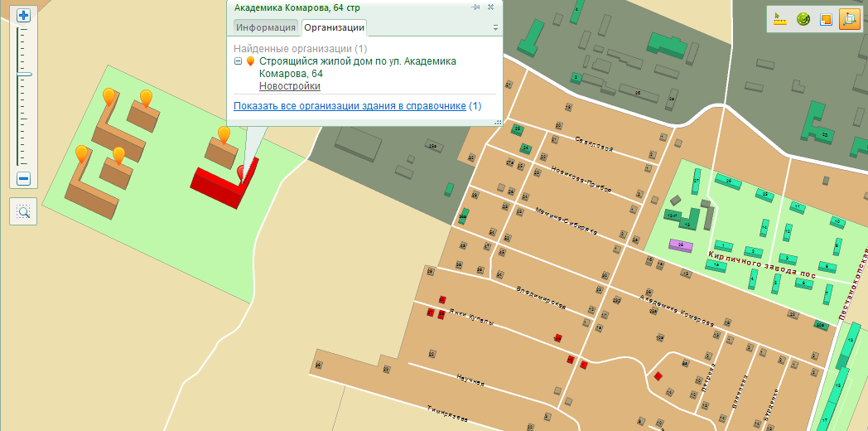Activate the zoom-to-area magnifier tool
This screenshot has height=431, width=868.
[23, 212]
